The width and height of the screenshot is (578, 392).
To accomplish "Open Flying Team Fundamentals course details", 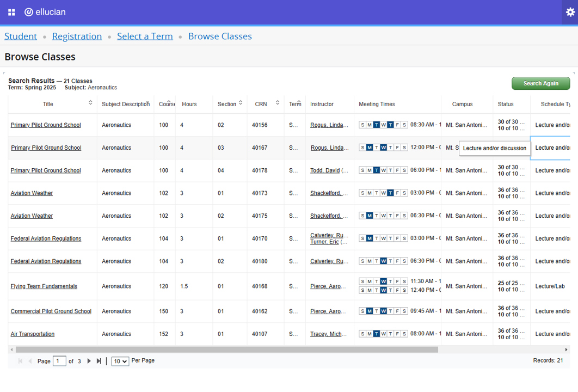I will click(44, 286).
